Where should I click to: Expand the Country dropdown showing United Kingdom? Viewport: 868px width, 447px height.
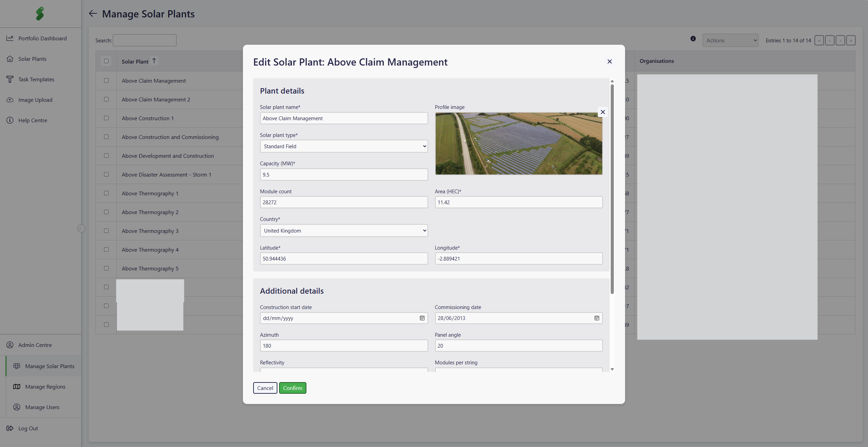[x=344, y=231]
